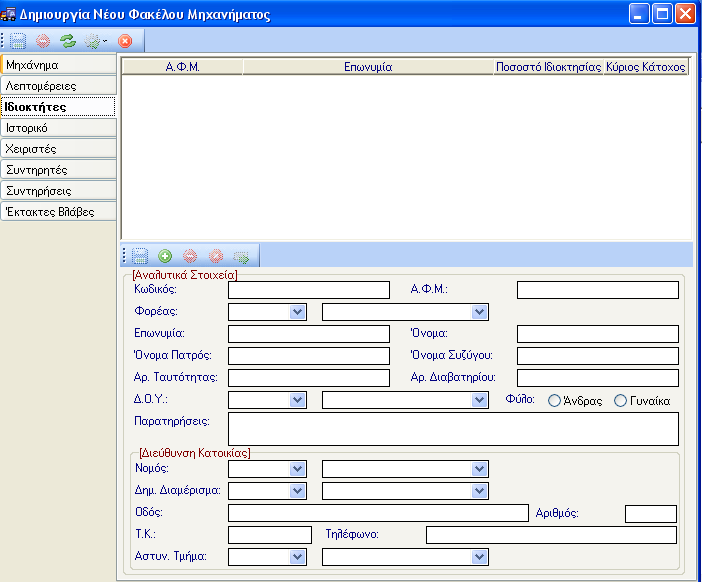The height and width of the screenshot is (582, 702).
Task: Expand the Νομός code dropdown
Action: [x=297, y=469]
